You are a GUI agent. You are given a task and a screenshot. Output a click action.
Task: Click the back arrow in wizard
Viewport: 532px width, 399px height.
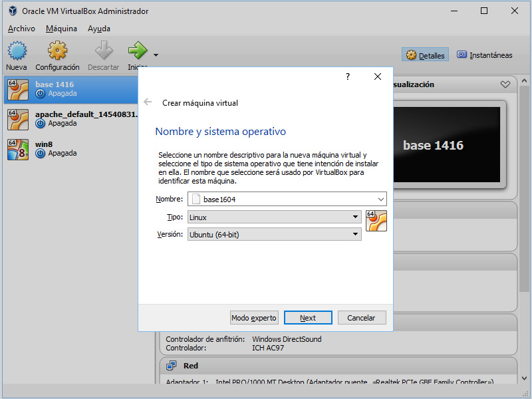click(148, 102)
